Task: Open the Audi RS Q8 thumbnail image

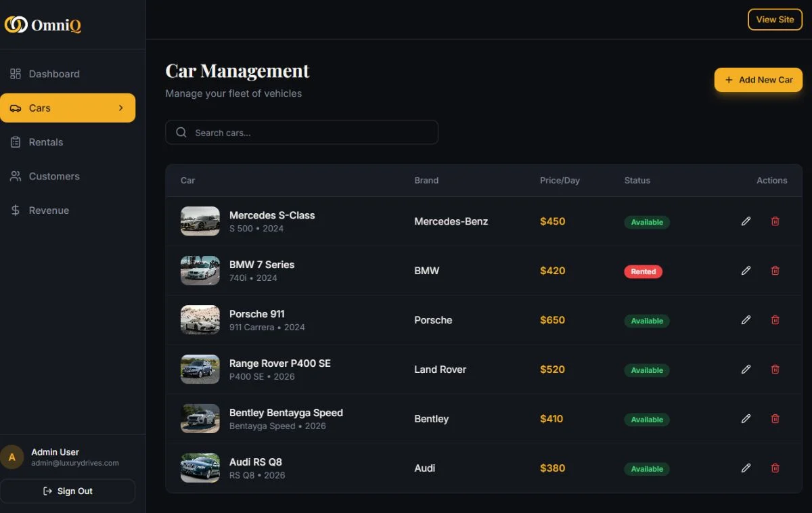Action: pos(200,468)
